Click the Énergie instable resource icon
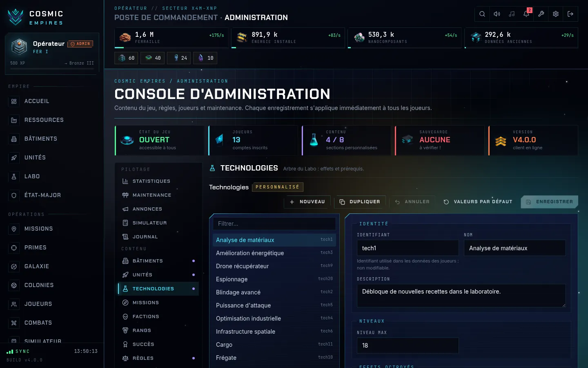The image size is (588, 368). [x=242, y=38]
